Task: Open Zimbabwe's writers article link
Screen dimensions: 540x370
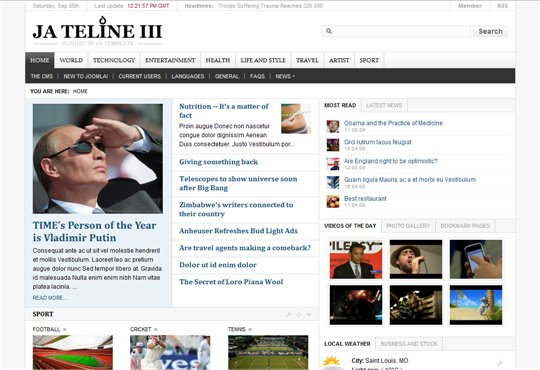Action: pyautogui.click(x=236, y=209)
